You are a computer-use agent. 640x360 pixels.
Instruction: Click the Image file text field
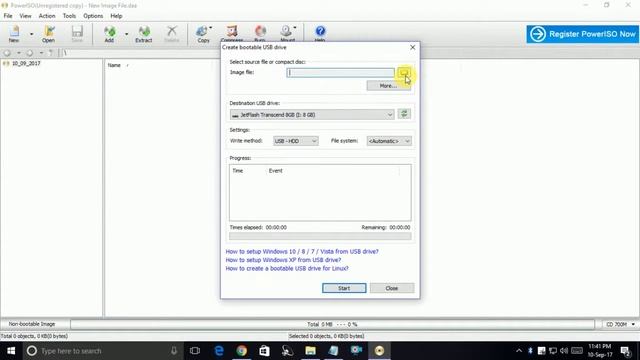340,73
